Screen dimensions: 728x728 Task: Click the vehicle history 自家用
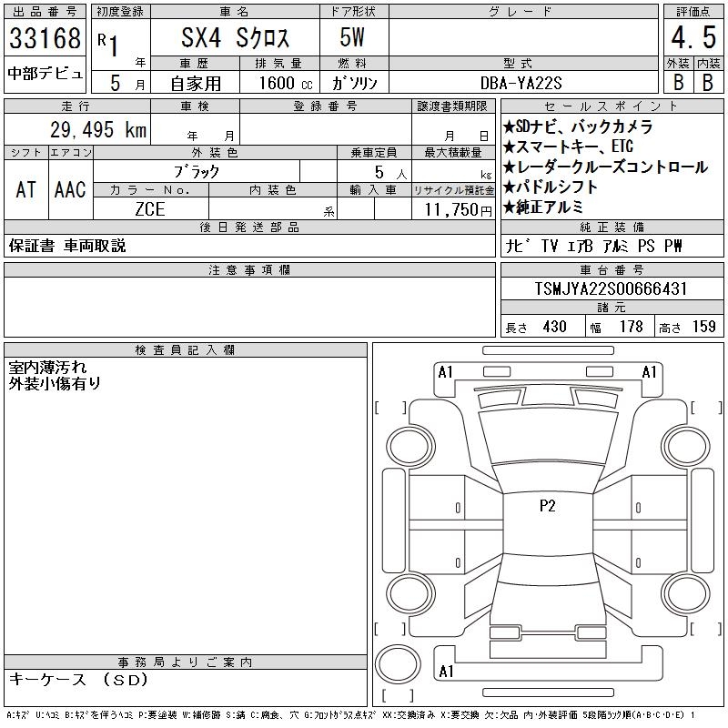coord(196,84)
